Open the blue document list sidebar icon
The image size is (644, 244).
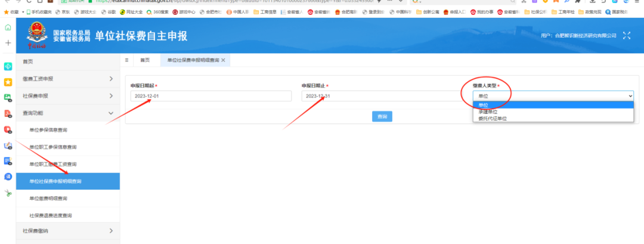click(8, 160)
